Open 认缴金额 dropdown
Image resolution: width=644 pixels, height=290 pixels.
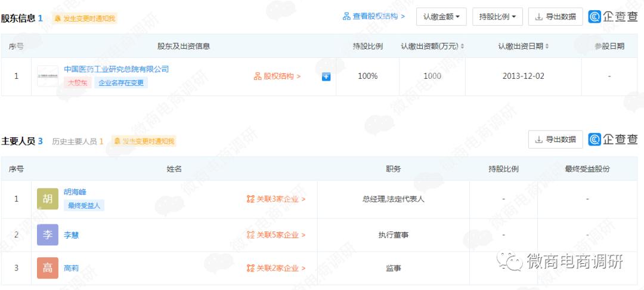441,17
